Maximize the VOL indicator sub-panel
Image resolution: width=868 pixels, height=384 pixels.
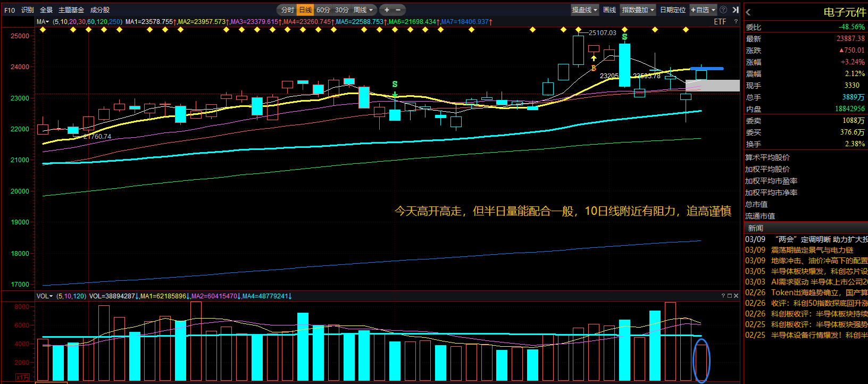(x=730, y=296)
